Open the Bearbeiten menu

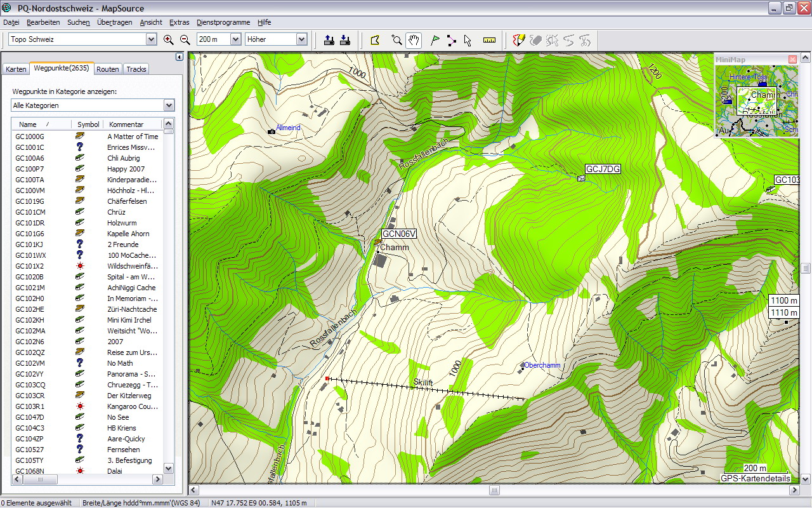pos(43,22)
